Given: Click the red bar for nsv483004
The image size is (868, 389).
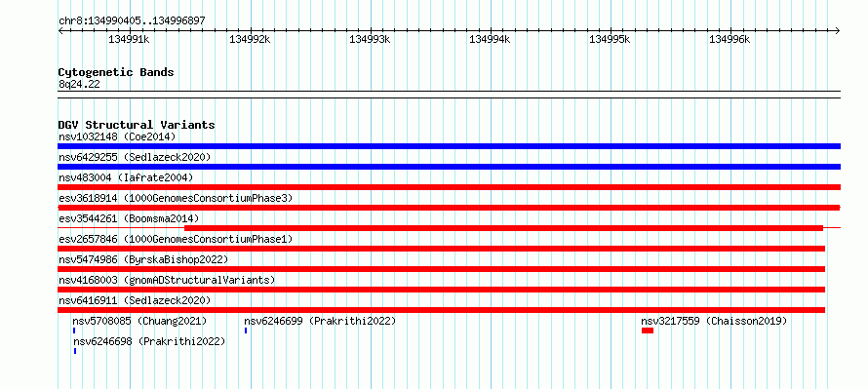Looking at the screenshot, I should [449, 187].
